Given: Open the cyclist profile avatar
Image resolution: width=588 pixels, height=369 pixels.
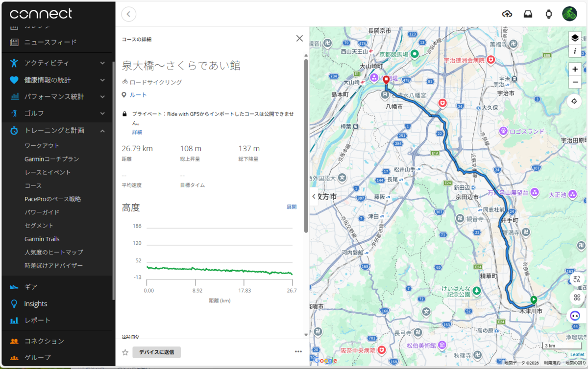Looking at the screenshot, I should [x=569, y=14].
